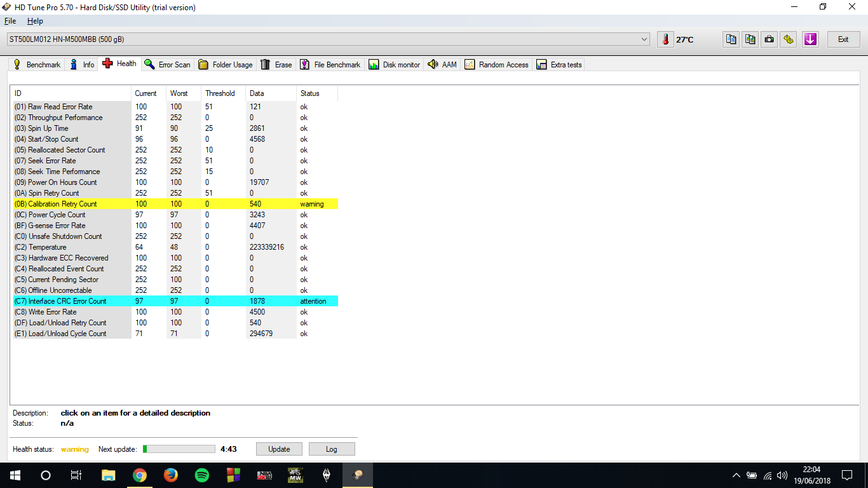Open the Log button

click(x=332, y=449)
